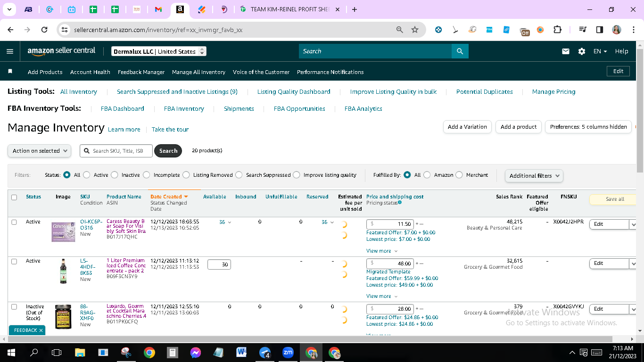Check the Caress Beauty Bar Soap row checkbox
The image size is (644, 362).
point(14,222)
